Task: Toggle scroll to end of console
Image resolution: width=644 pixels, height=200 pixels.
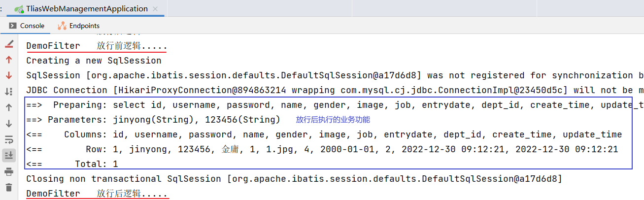Action: (x=9, y=155)
